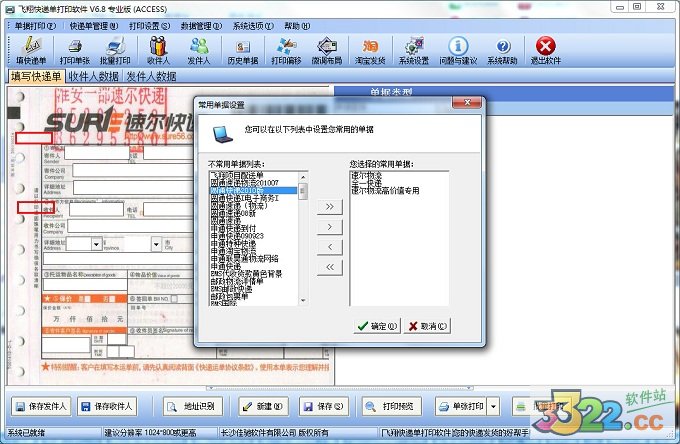Open the recipient city dropdown arrow on form
This screenshot has width=680, height=444.
tap(156, 245)
